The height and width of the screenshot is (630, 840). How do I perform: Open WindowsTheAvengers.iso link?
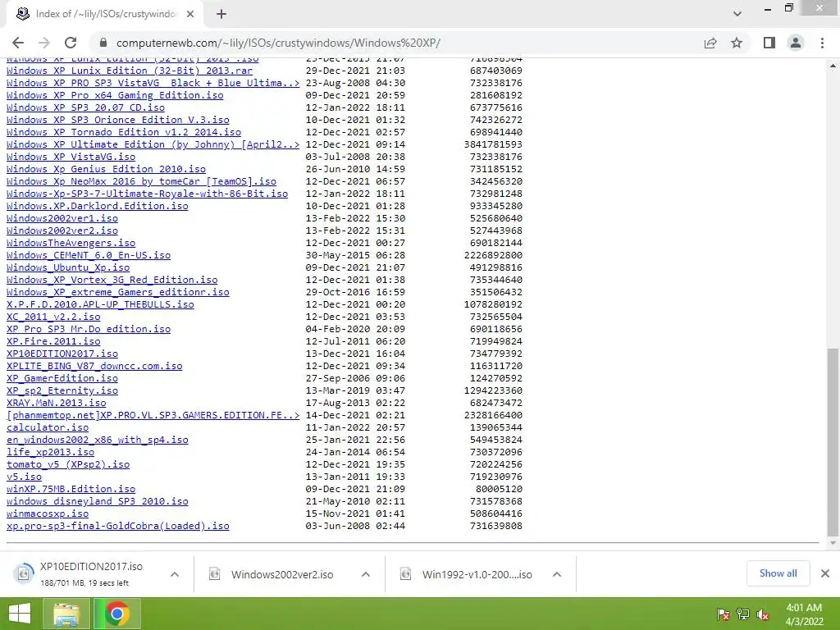(71, 243)
